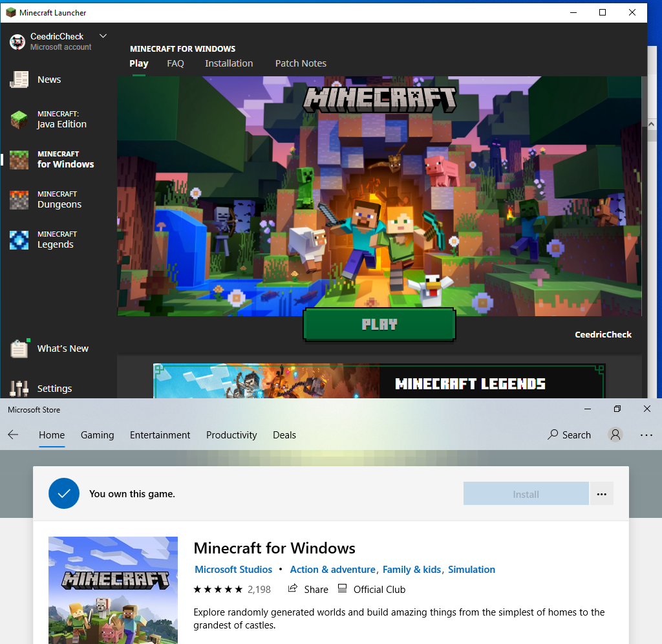
Task: Click the Share icon in the Store
Action: click(x=293, y=588)
